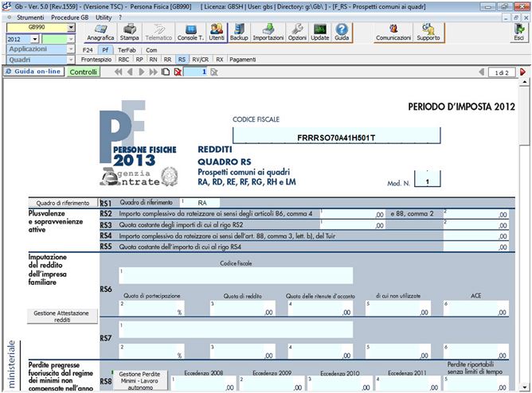Open the green field dropdown arrow

click(71, 39)
